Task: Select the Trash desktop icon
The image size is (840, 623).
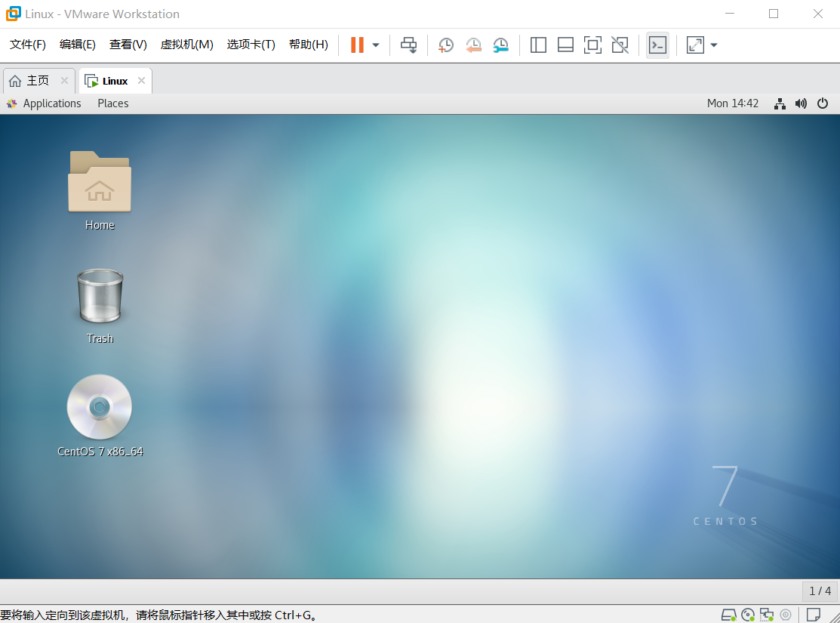Action: click(x=100, y=306)
